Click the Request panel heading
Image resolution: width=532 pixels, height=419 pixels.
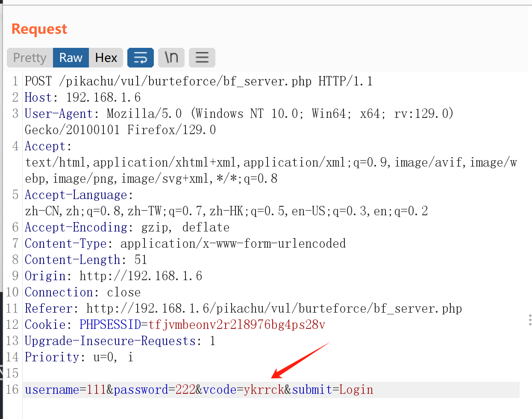(x=39, y=29)
